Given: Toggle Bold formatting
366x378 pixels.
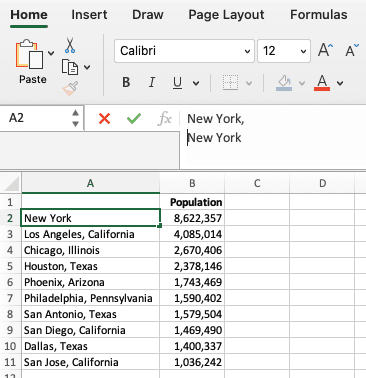Looking at the screenshot, I should [x=126, y=82].
